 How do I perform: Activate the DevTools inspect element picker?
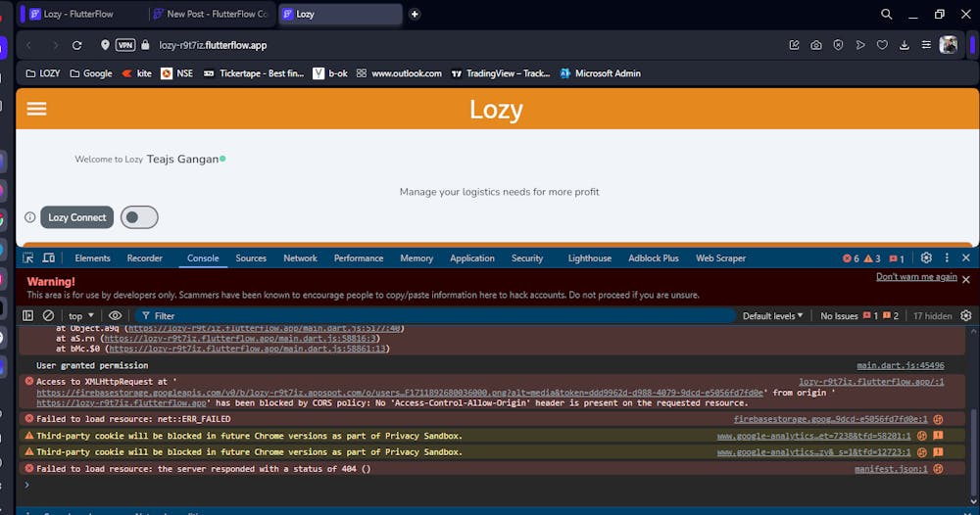pyautogui.click(x=28, y=257)
